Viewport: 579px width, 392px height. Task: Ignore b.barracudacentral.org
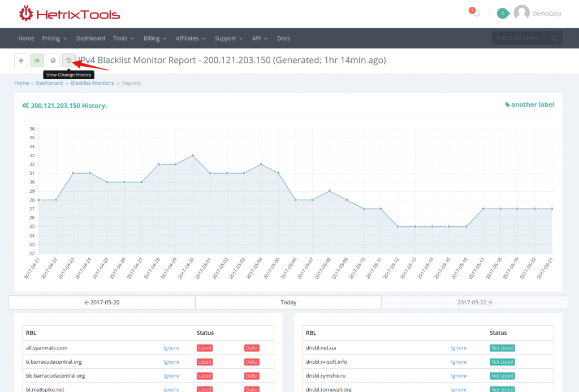(171, 361)
